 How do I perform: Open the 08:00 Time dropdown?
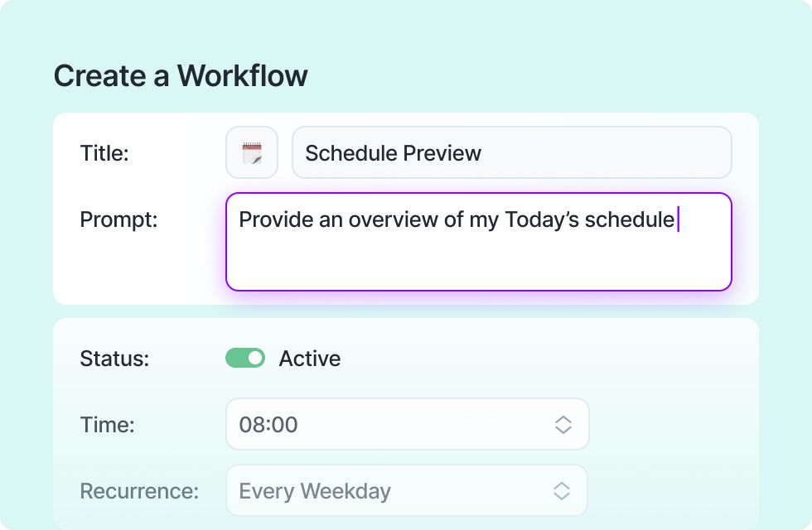click(408, 424)
